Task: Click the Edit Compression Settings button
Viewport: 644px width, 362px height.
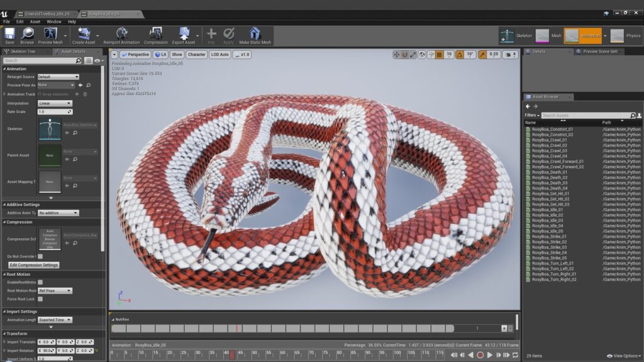Action: click(x=33, y=265)
